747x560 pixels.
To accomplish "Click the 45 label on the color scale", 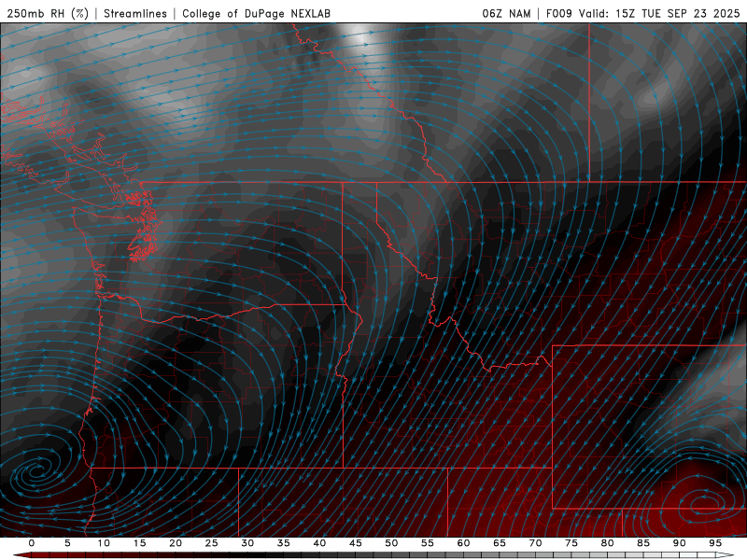I will pos(356,543).
